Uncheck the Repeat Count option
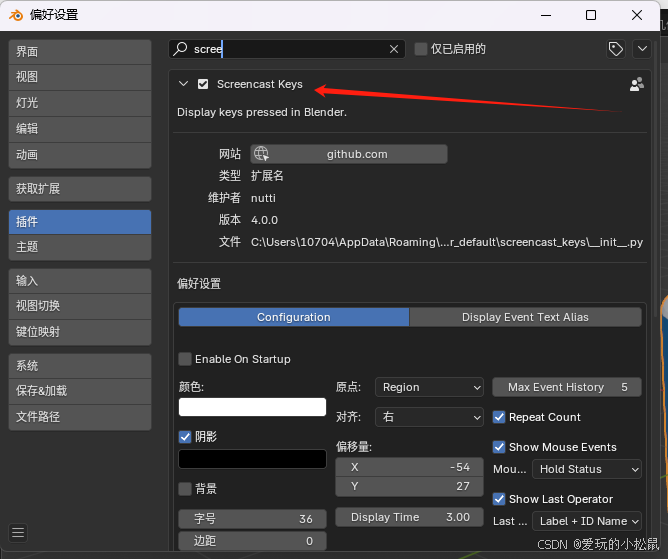668x559 pixels. point(499,417)
